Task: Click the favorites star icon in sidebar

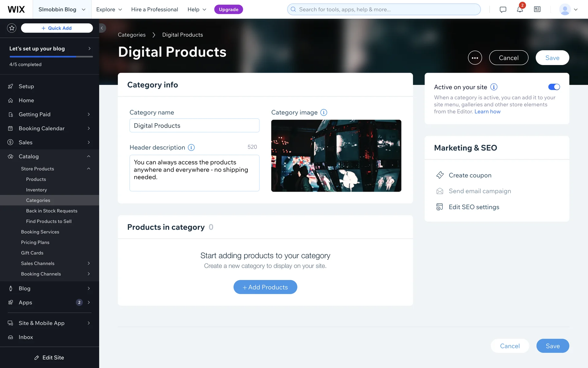Action: pyautogui.click(x=12, y=28)
